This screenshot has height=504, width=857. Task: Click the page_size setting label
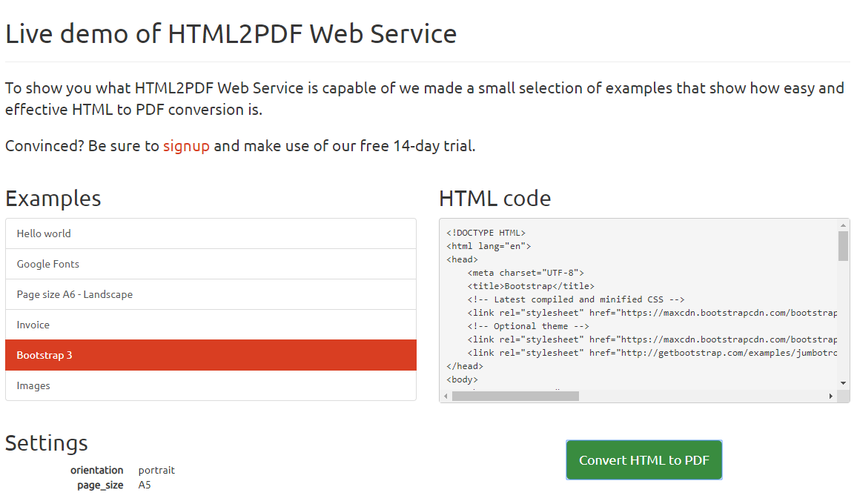coord(99,484)
